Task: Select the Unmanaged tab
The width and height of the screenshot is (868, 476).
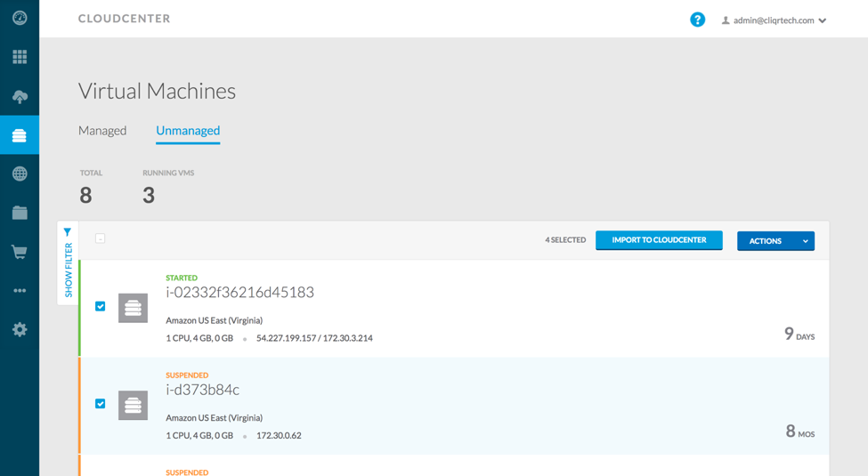Action: (188, 131)
